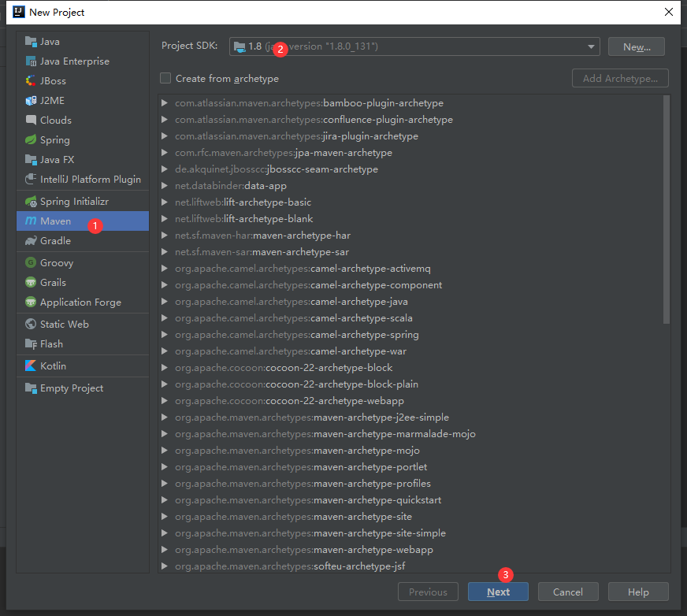Screen dimensions: 687x616
Task: Click the Previous button
Action: point(428,592)
